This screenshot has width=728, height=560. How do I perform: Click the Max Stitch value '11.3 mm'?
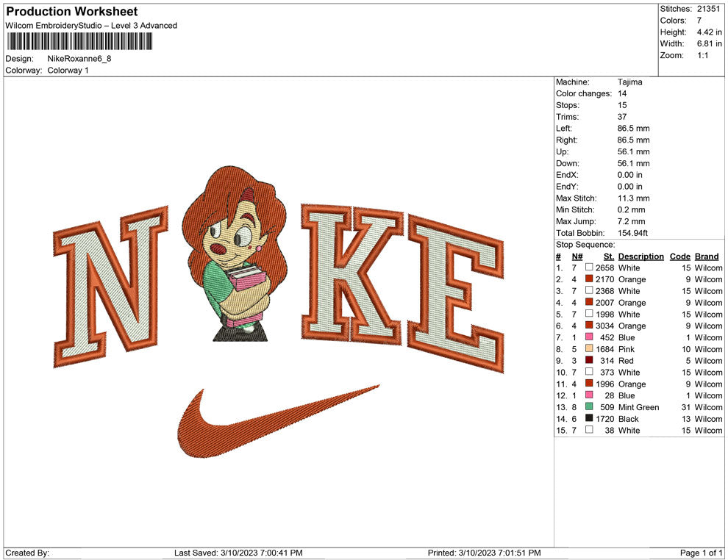634,198
